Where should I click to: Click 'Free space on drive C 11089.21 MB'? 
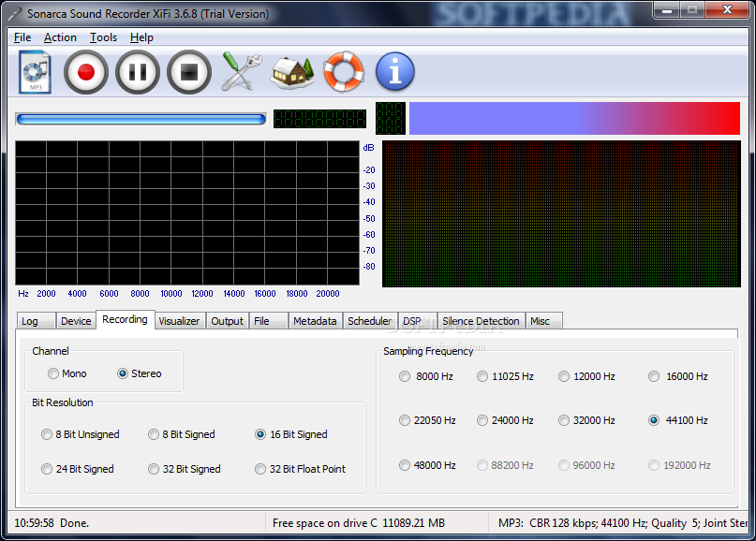click(x=359, y=523)
